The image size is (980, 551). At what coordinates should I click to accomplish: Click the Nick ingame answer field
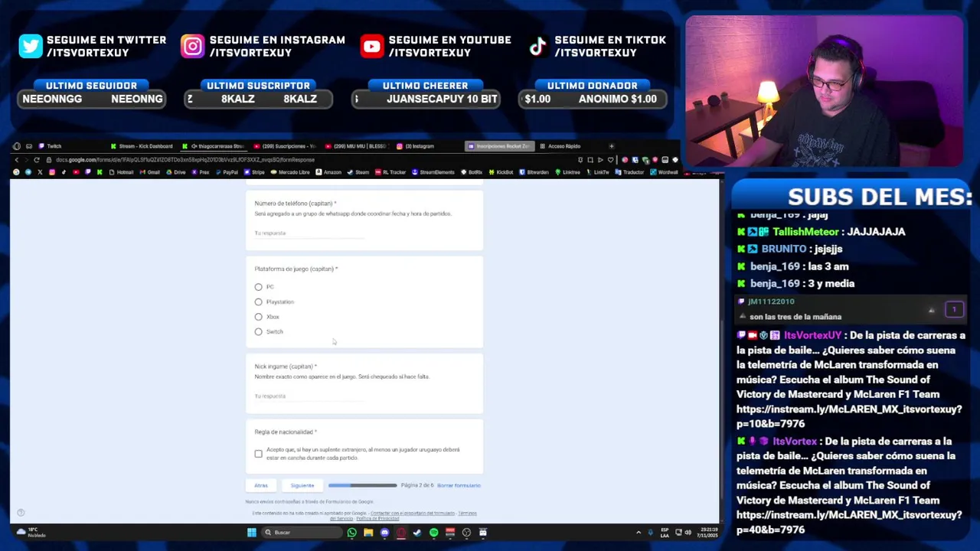click(309, 396)
